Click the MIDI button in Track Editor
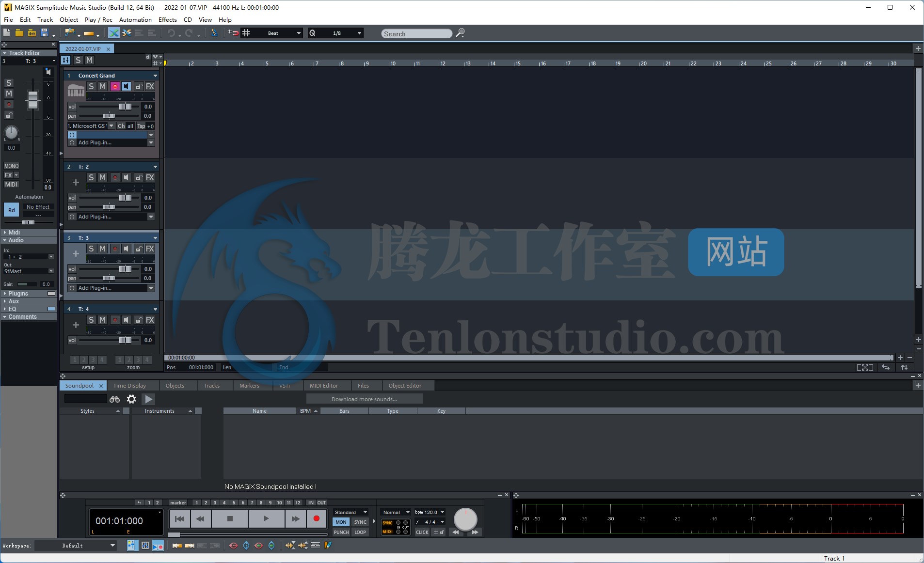Viewport: 924px width, 563px height. [11, 184]
